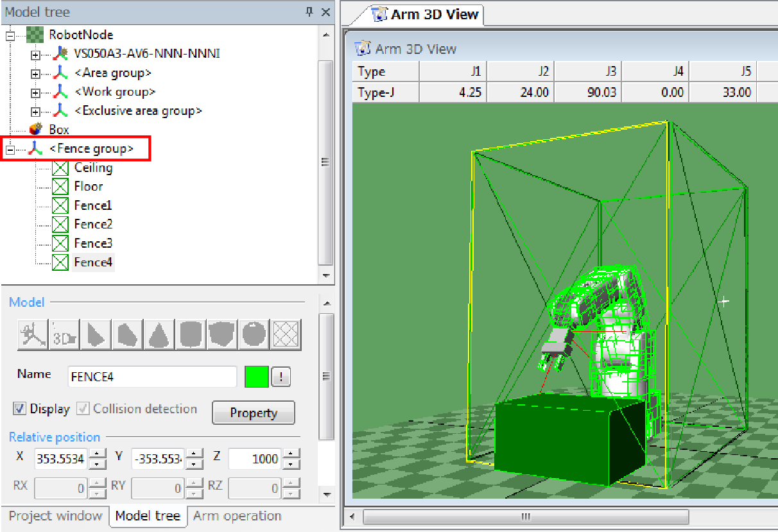778x532 pixels.
Task: Select the cylinder shape model icon
Action: point(191,334)
